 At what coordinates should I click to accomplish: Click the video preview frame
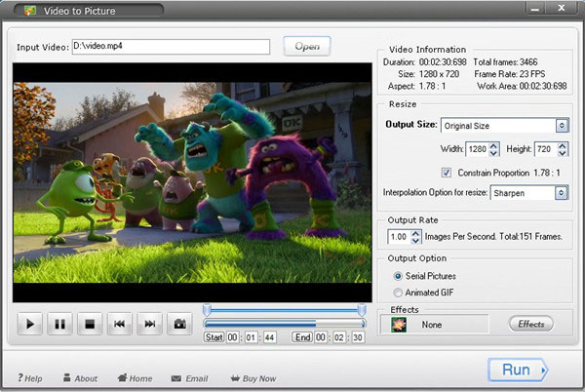tap(192, 182)
